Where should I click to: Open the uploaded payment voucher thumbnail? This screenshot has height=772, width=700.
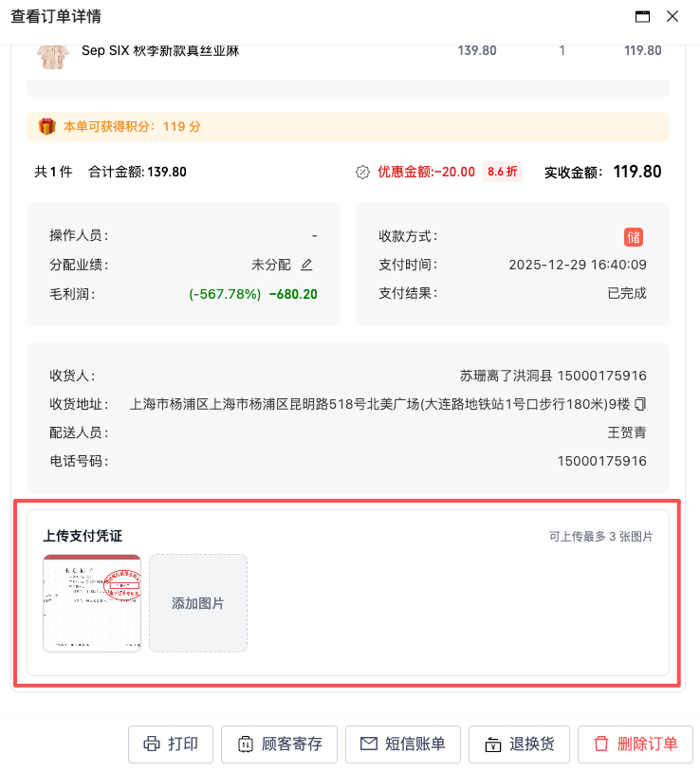(x=90, y=603)
